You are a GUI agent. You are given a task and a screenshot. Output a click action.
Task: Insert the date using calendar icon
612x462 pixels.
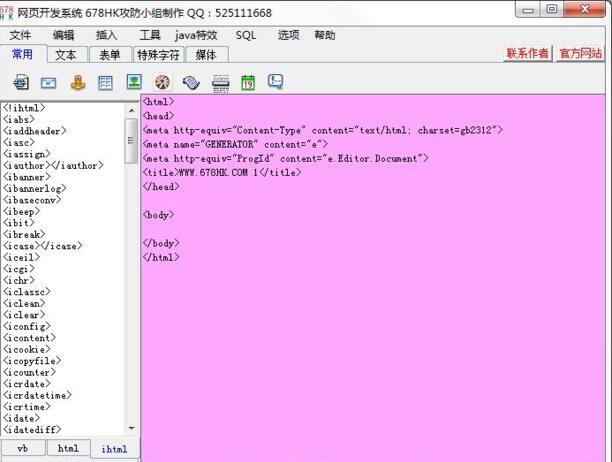point(248,82)
